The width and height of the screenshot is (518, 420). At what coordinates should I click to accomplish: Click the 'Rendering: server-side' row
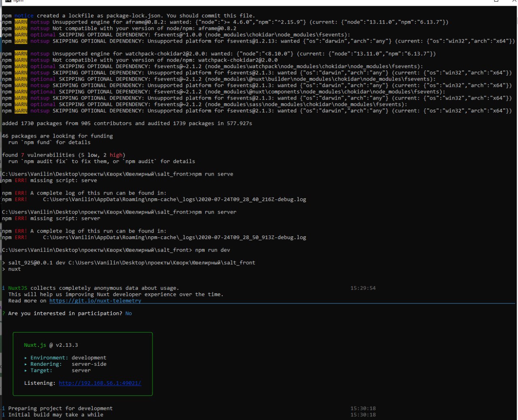(65, 364)
